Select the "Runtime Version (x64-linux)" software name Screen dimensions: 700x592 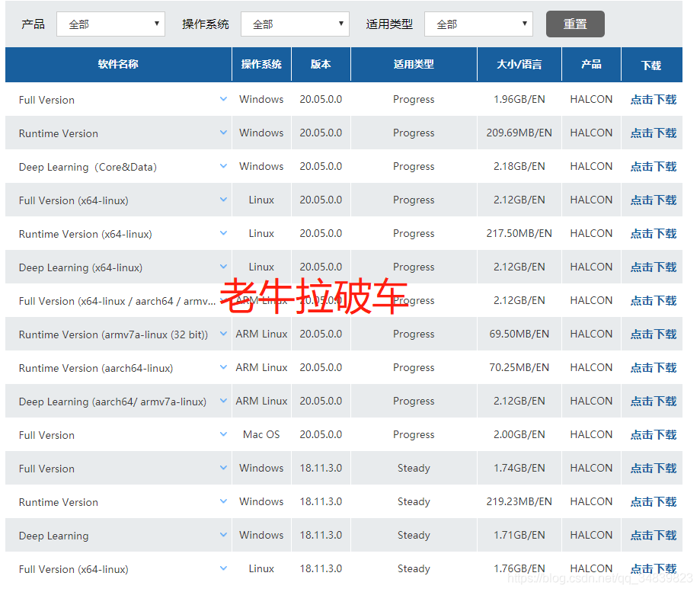pyautogui.click(x=85, y=234)
